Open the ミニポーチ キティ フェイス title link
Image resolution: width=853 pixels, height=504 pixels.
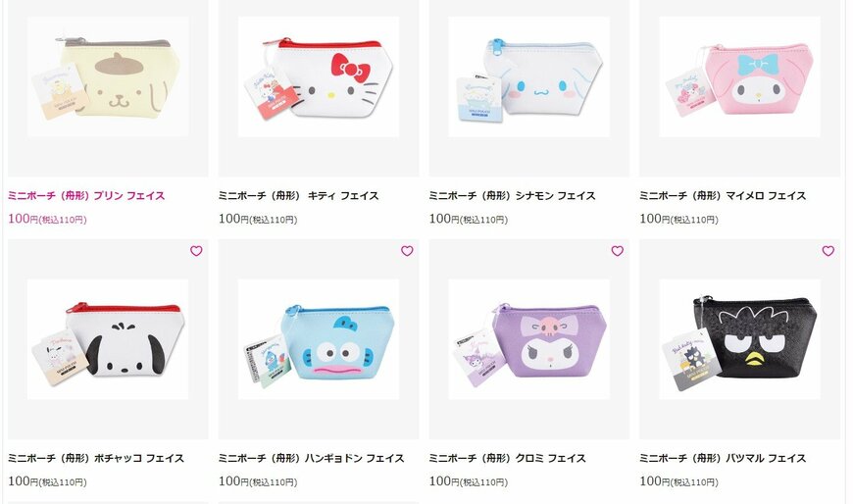pos(299,195)
